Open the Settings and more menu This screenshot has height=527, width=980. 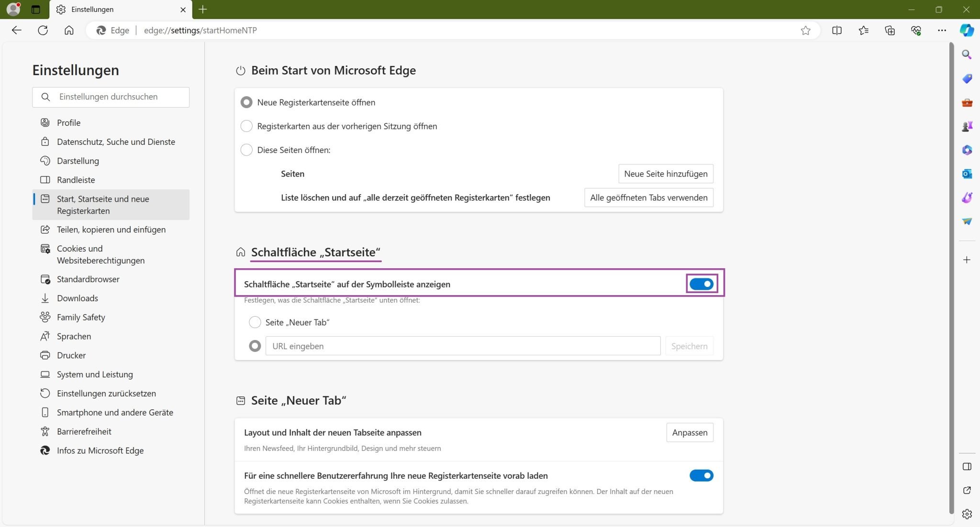click(x=942, y=30)
